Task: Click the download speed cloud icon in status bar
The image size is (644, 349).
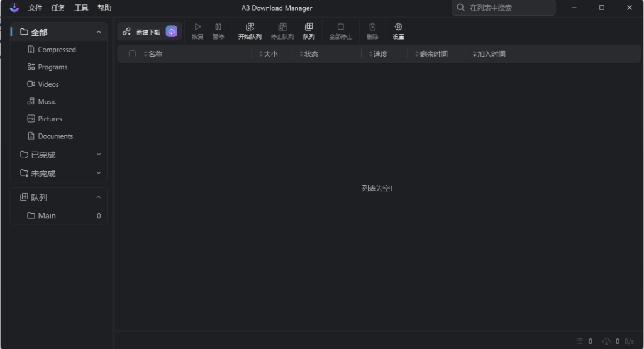Action: [x=606, y=341]
